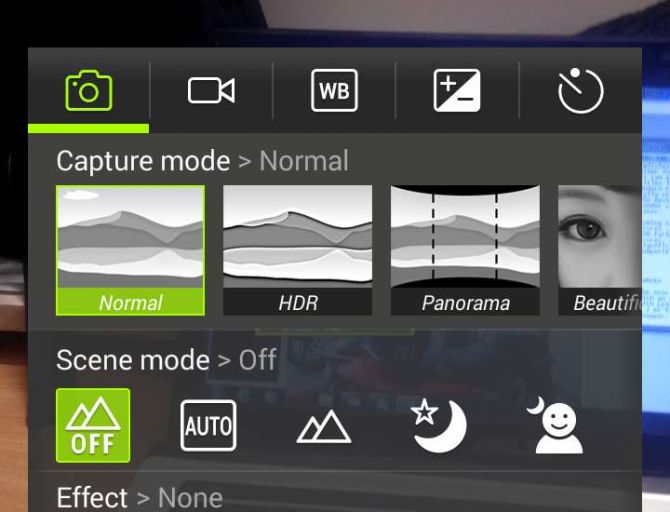Click the Normal label under first thumbnail
The width and height of the screenshot is (670, 512).
(130, 303)
